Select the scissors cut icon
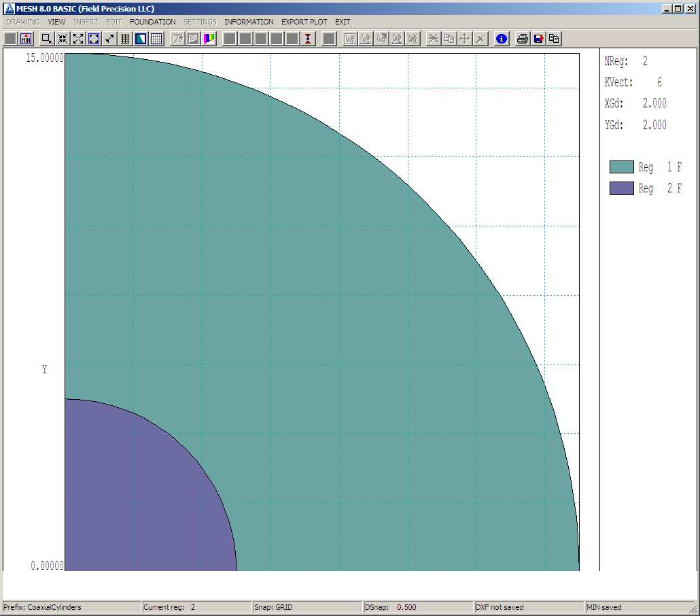The image size is (700, 616). point(432,39)
